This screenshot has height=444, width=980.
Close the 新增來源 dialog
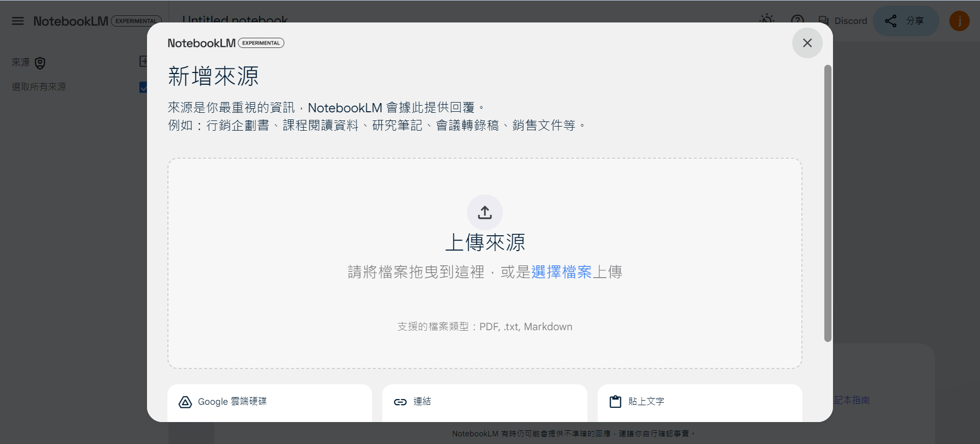pyautogui.click(x=807, y=43)
